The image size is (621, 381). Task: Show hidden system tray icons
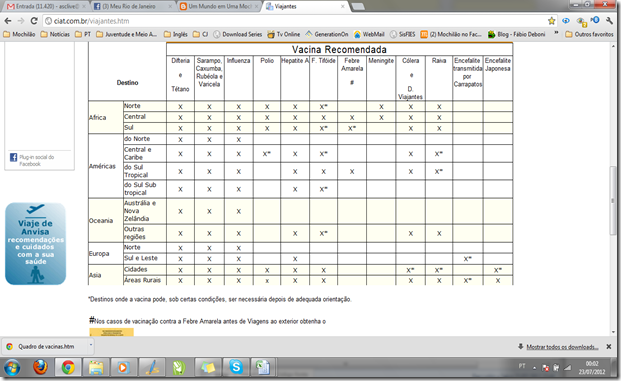click(534, 368)
